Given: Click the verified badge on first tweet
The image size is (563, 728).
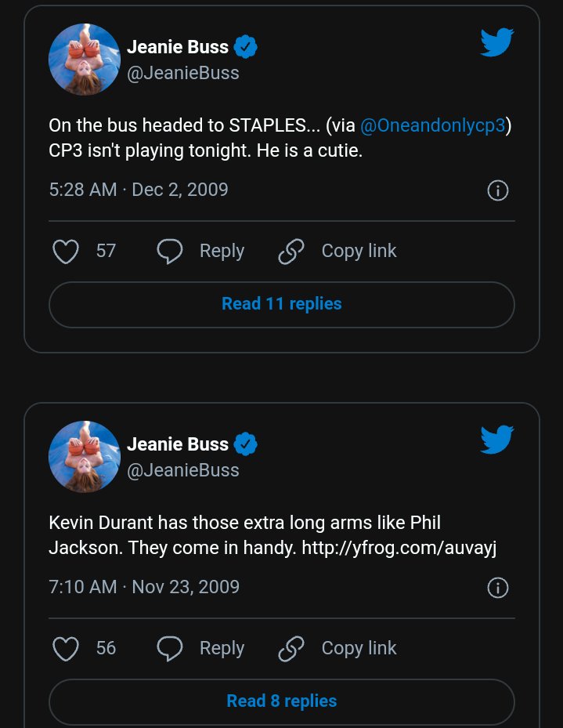Looking at the screenshot, I should (246, 47).
